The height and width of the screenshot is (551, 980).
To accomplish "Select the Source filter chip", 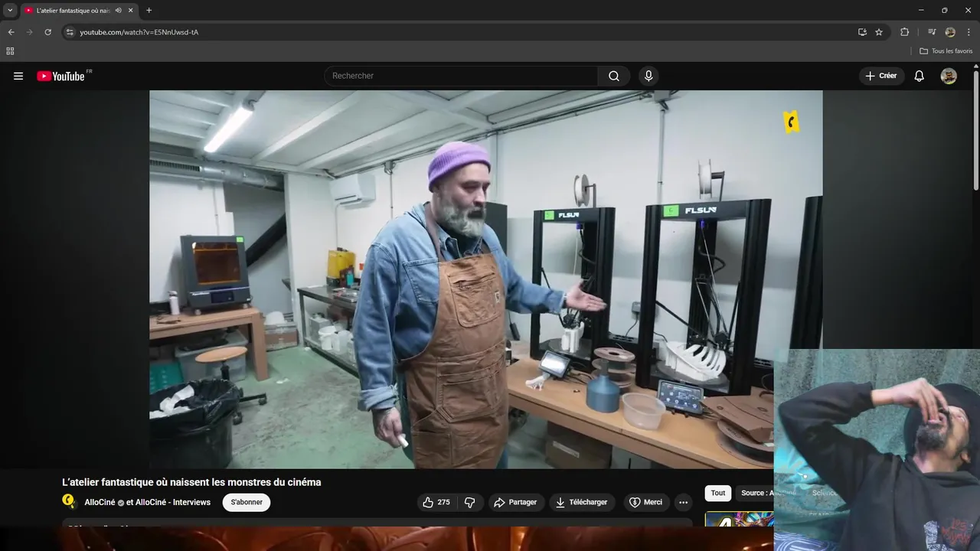I will coord(756,493).
